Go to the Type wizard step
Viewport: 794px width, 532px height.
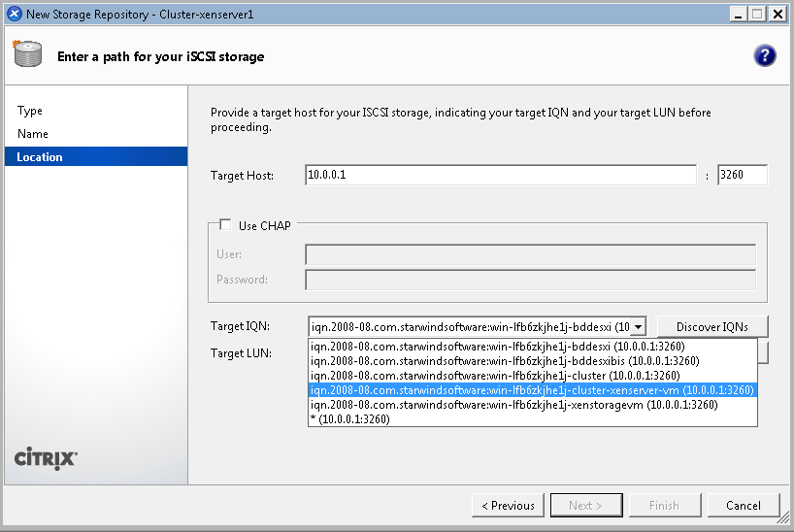click(30, 111)
